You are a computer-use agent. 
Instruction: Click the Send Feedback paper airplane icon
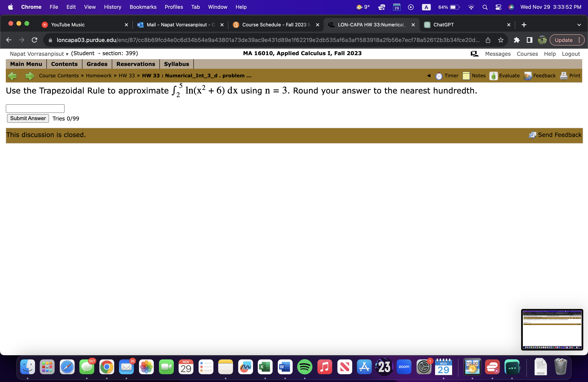click(532, 135)
